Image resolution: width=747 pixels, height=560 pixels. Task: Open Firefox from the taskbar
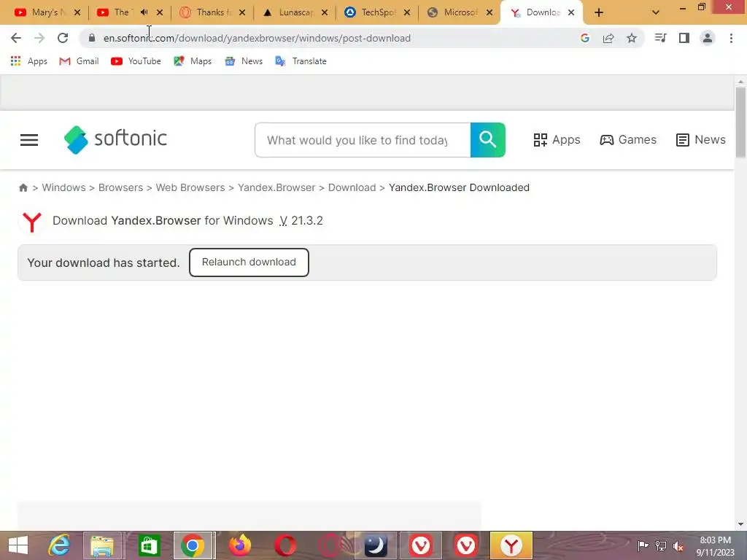[239, 545]
